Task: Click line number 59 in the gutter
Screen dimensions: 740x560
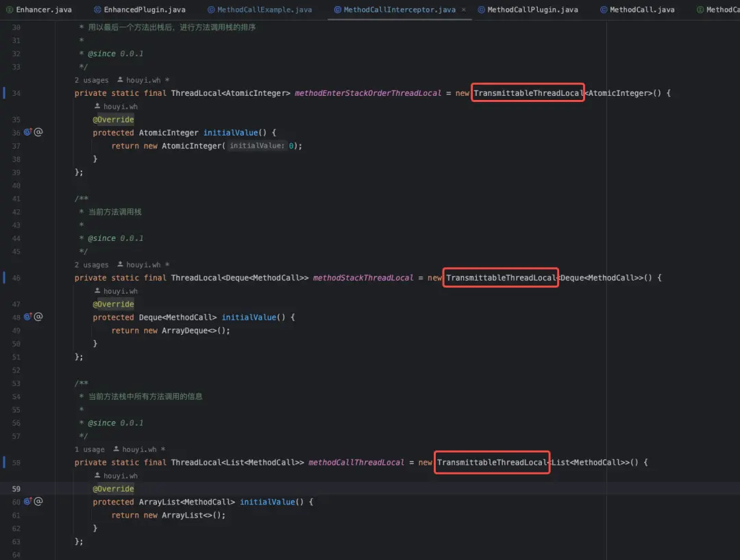Action: click(16, 489)
